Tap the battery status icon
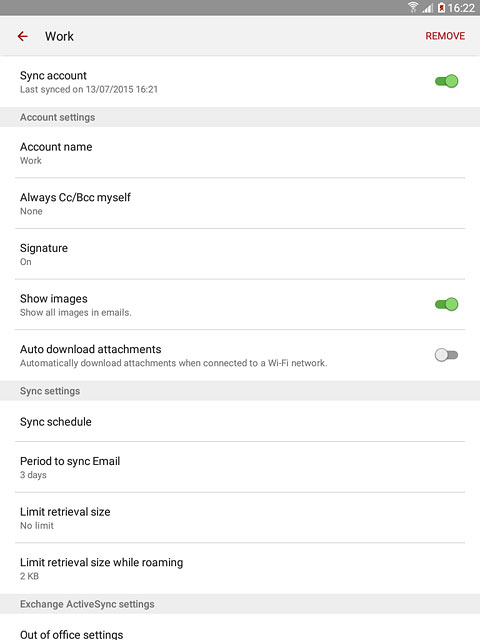 point(441,7)
